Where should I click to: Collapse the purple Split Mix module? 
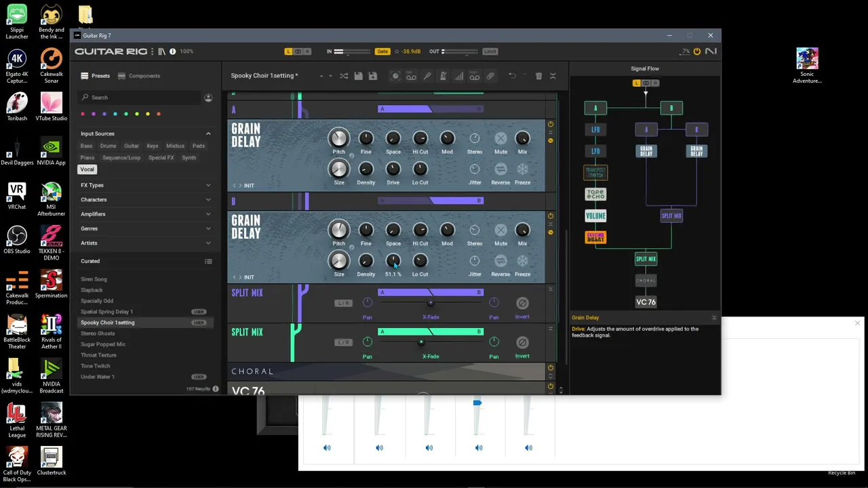click(x=551, y=289)
